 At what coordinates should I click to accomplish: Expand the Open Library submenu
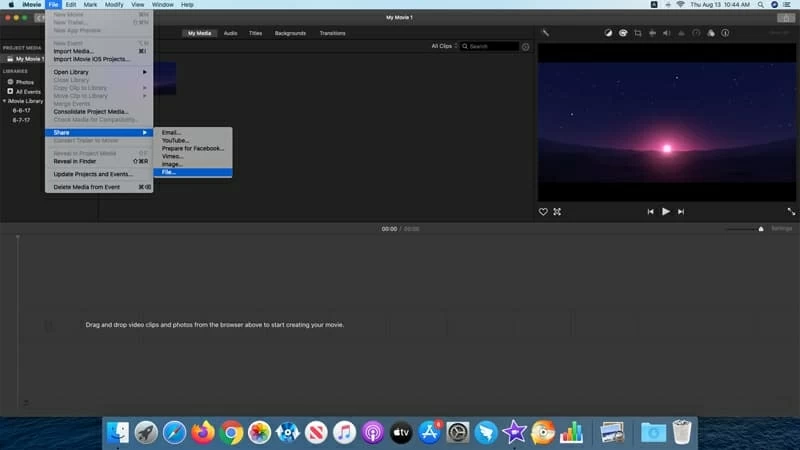click(98, 72)
